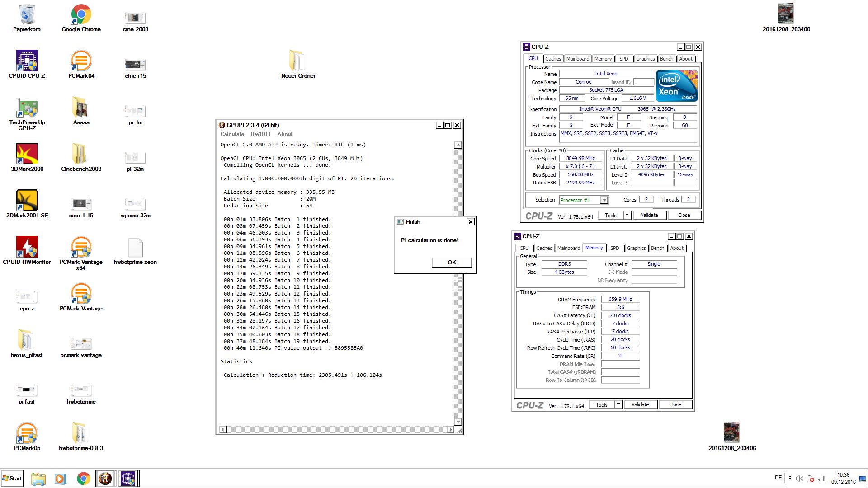Open image 20161208_203400 on desktop
The width and height of the screenshot is (868, 488).
pyautogui.click(x=786, y=18)
